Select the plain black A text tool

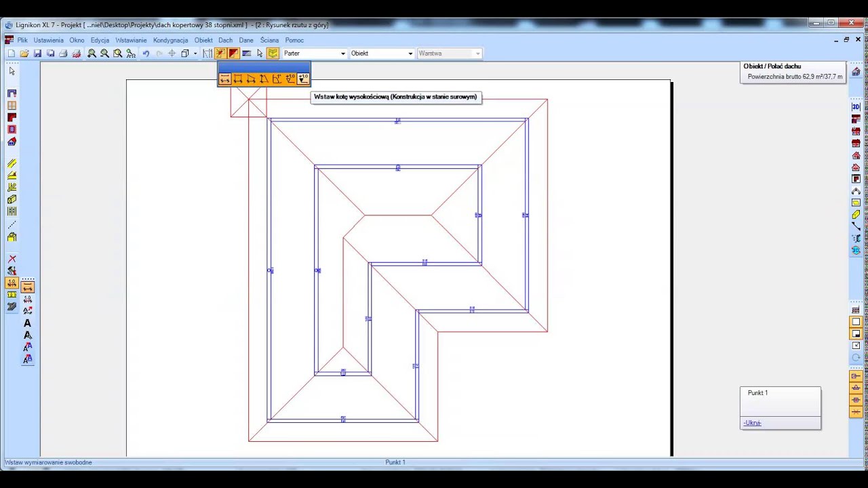coord(28,323)
